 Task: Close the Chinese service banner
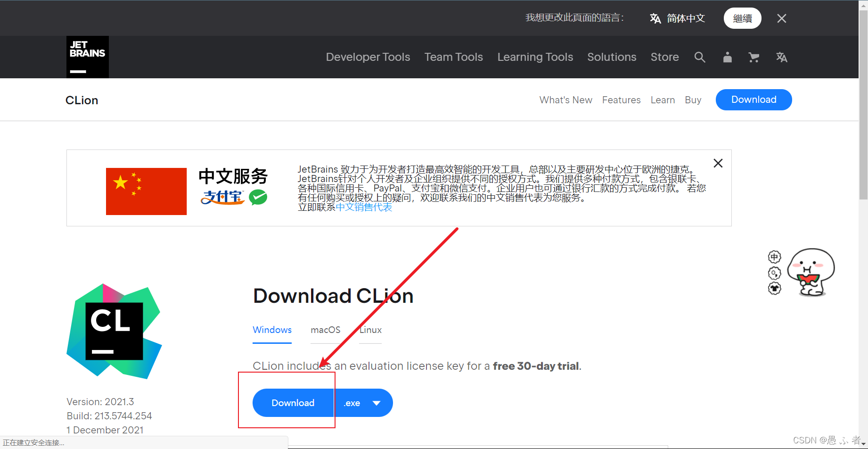(718, 163)
